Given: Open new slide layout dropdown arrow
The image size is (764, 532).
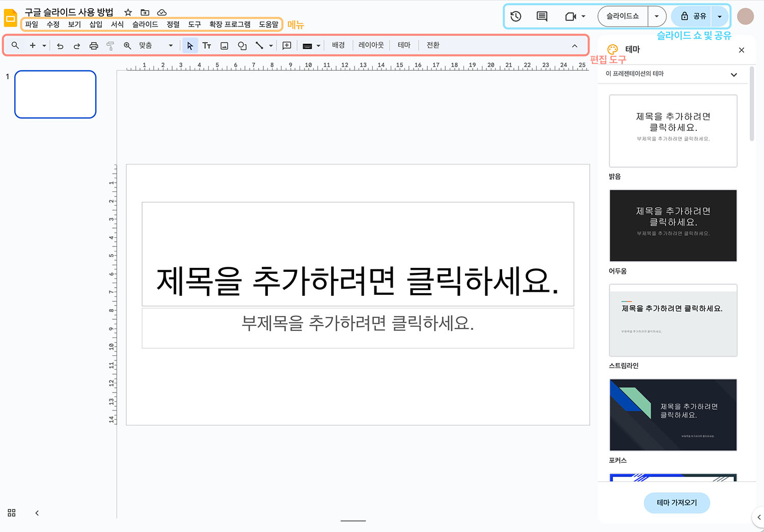Looking at the screenshot, I should 44,45.
